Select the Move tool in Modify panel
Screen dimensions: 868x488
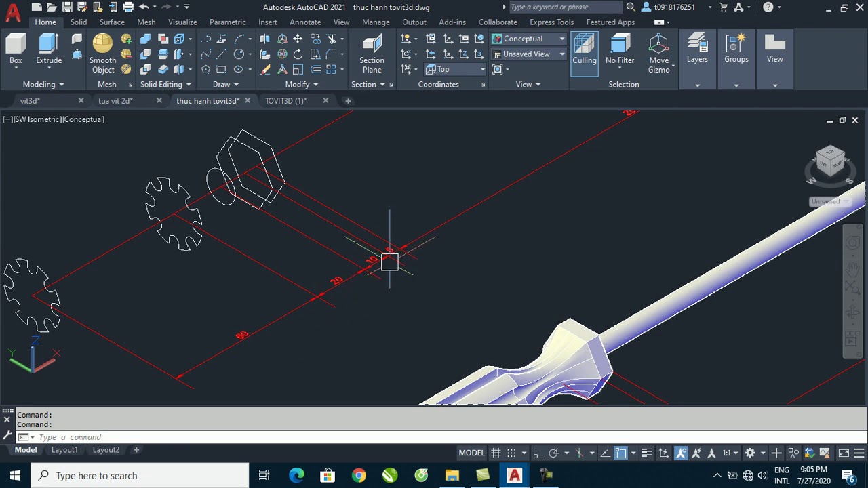tap(298, 39)
